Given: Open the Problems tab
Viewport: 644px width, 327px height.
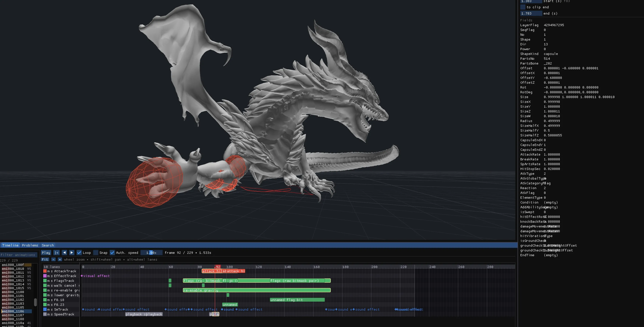Looking at the screenshot, I should 30,245.
